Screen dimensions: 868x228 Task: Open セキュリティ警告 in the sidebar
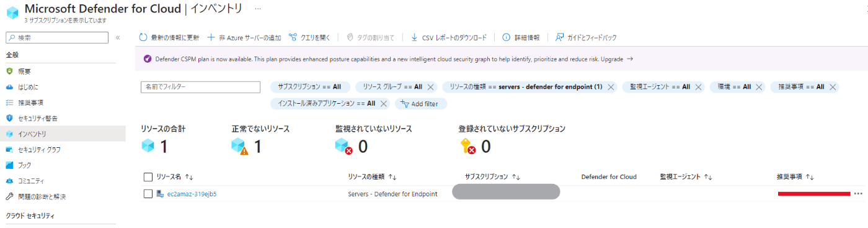click(38, 118)
